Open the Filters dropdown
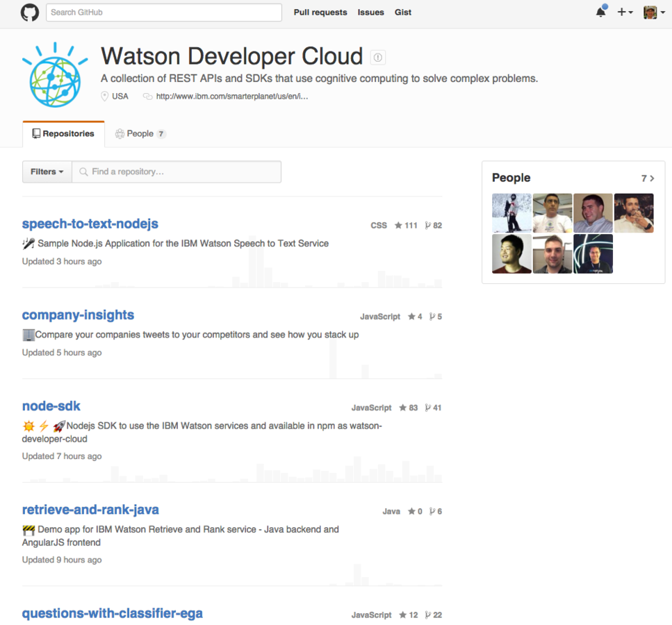The width and height of the screenshot is (672, 625). [47, 172]
